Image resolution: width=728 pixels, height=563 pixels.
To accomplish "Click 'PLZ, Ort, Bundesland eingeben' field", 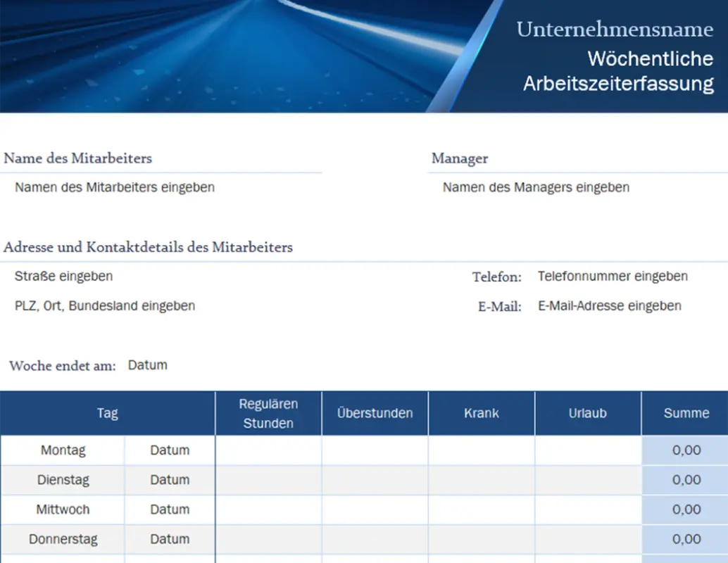I will point(105,306).
